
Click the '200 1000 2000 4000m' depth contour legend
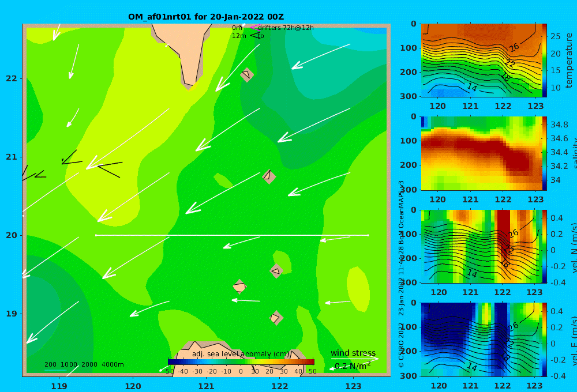coord(84,364)
